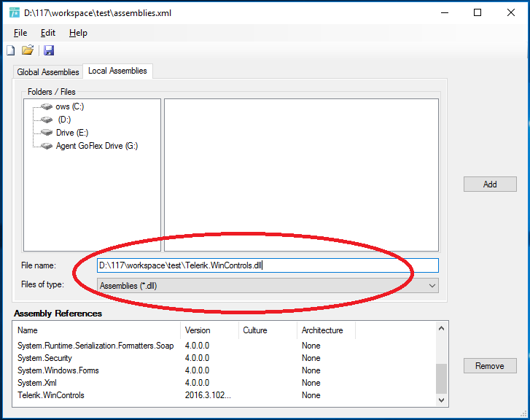The width and height of the screenshot is (530, 420).
Task: Select the ows (C:) drive icon
Action: pyautogui.click(x=47, y=106)
